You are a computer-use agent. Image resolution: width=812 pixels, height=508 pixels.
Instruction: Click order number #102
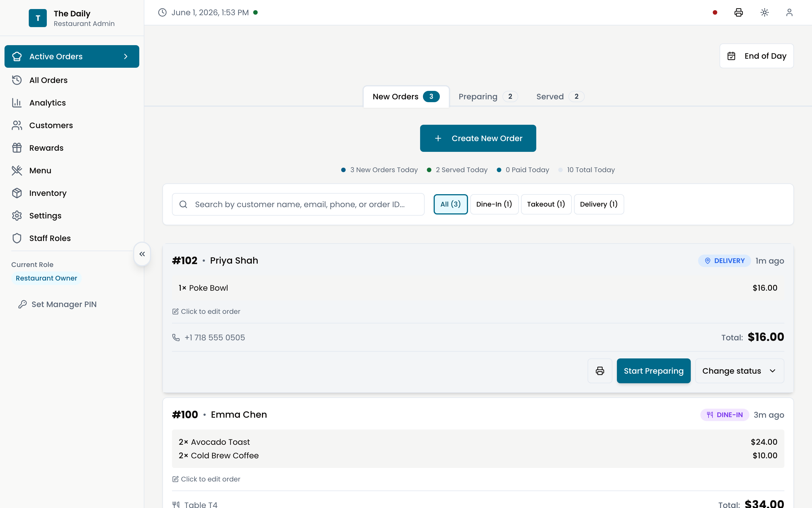[x=185, y=260]
